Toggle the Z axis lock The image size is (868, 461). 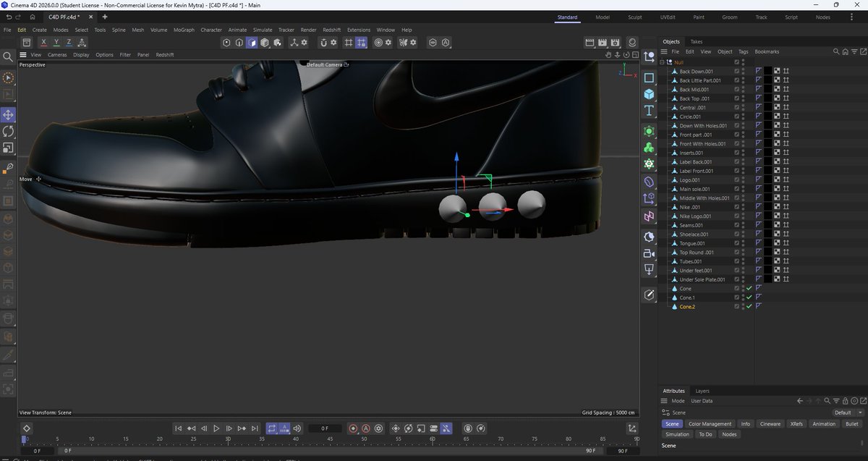[69, 43]
